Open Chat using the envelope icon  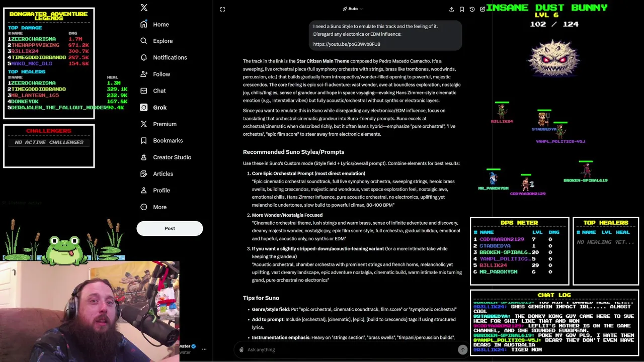144,90
